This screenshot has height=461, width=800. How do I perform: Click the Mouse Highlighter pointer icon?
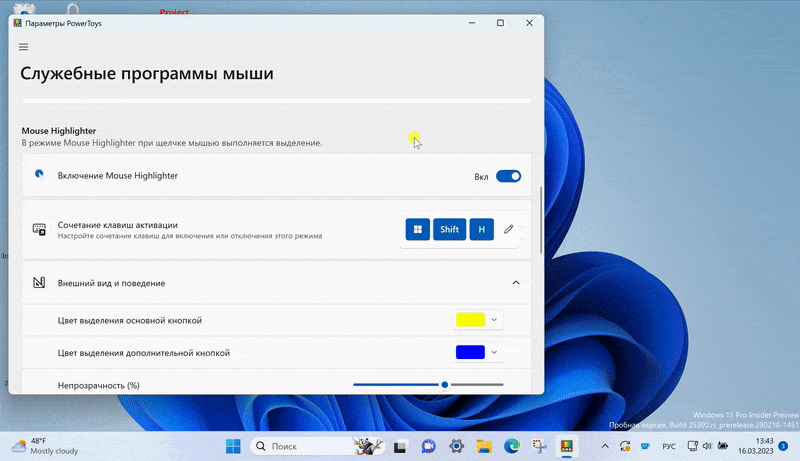coord(39,174)
